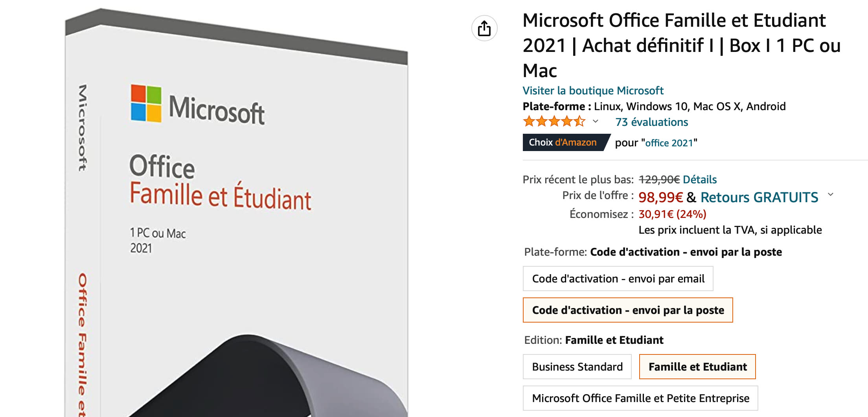Pick Microsoft Office Famille et Petite Entreprise

[x=640, y=398]
